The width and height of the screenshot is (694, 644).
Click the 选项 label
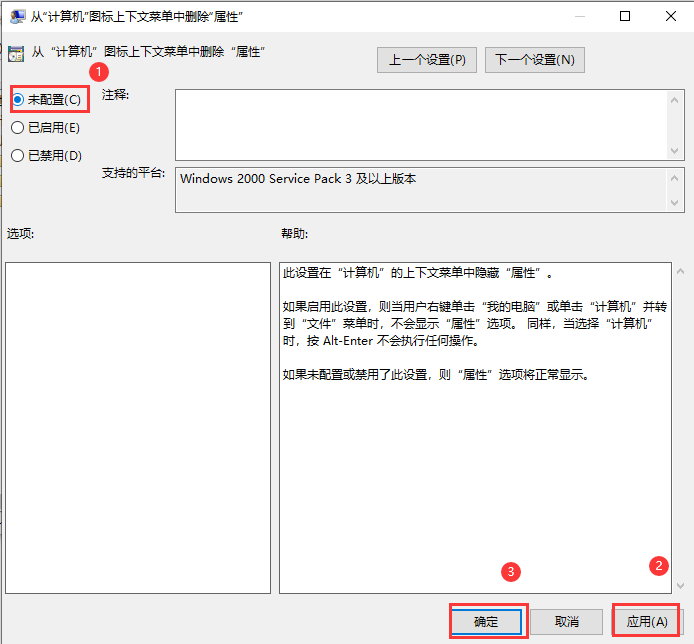[x=20, y=233]
